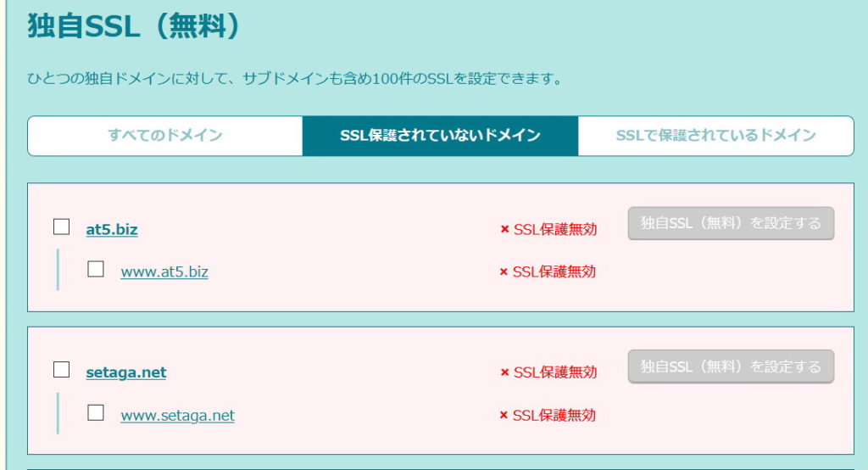Screen dimensions: 868x470
Task: Open the at5.biz domain link
Action: 112,229
